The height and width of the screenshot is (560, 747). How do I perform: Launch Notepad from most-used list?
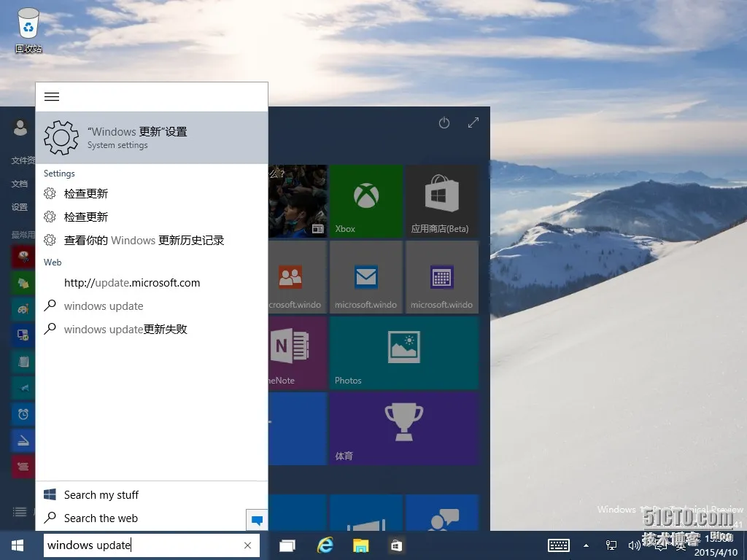(x=23, y=362)
